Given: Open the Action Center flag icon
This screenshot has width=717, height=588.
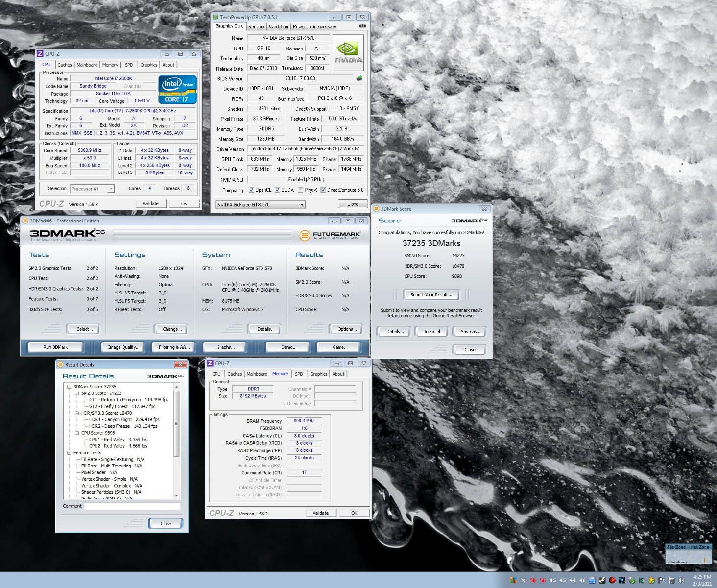Looking at the screenshot, I should tap(662, 580).
